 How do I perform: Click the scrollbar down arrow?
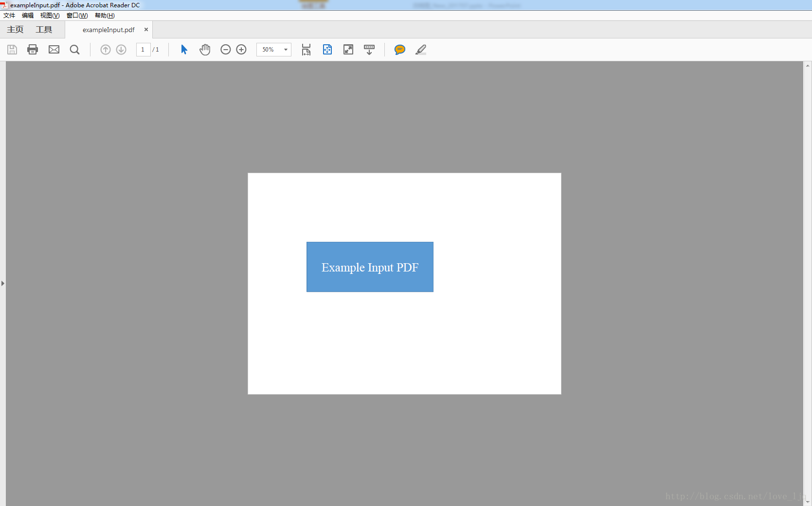pos(808,502)
